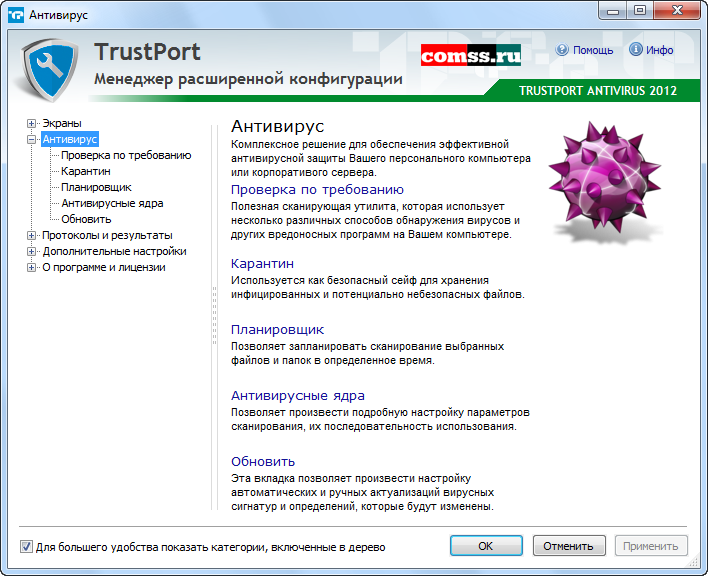Expand the О программе и лицензии node
The width and height of the screenshot is (708, 576).
pos(31,267)
